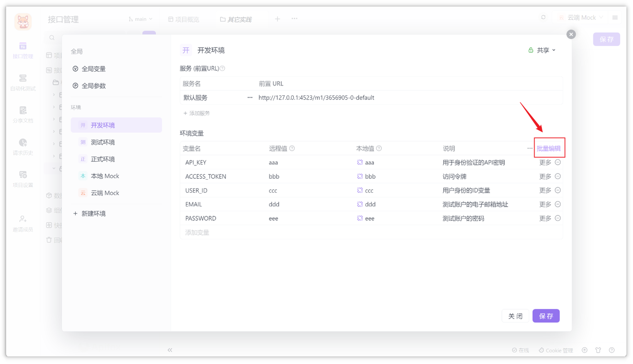Open the 云端 Mock environment dropdown
This screenshot has width=633, height=364.
click(581, 17)
